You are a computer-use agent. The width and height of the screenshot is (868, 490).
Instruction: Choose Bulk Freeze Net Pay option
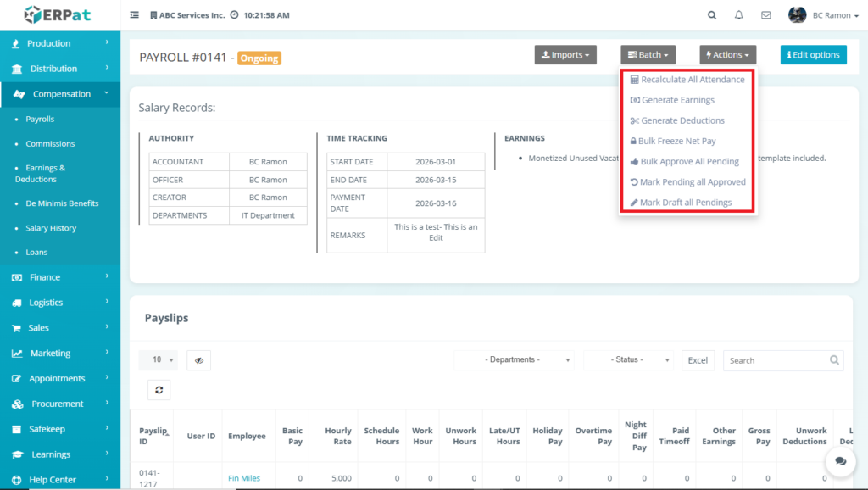pos(678,141)
